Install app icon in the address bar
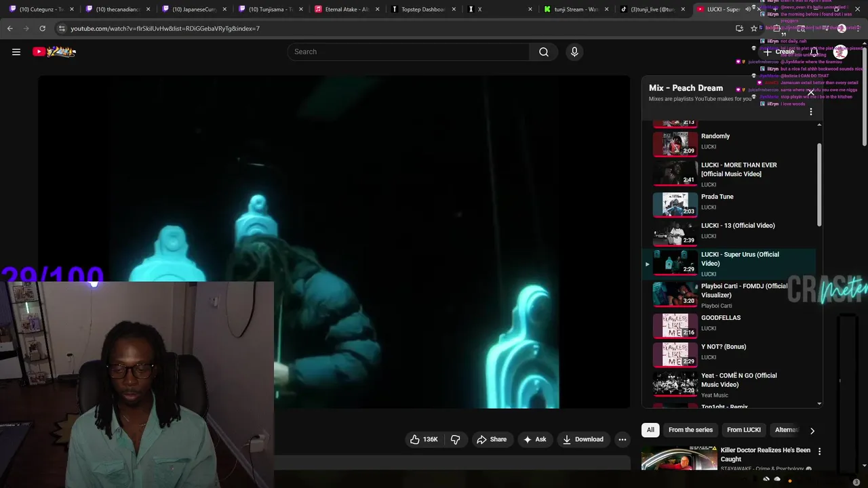Screen dimensions: 868x488 point(739,28)
